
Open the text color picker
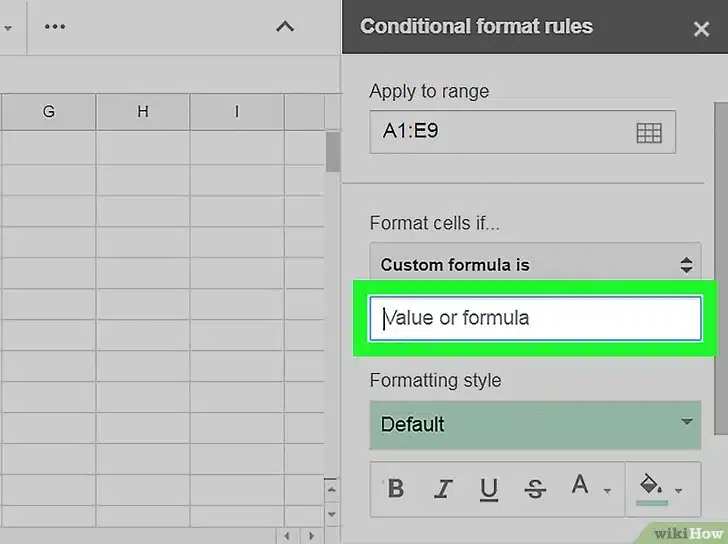pyautogui.click(x=581, y=487)
